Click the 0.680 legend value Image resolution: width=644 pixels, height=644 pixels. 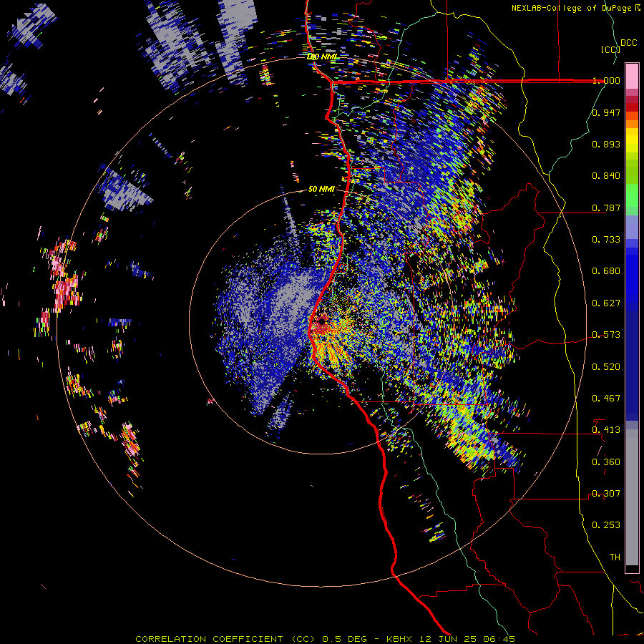(606, 270)
